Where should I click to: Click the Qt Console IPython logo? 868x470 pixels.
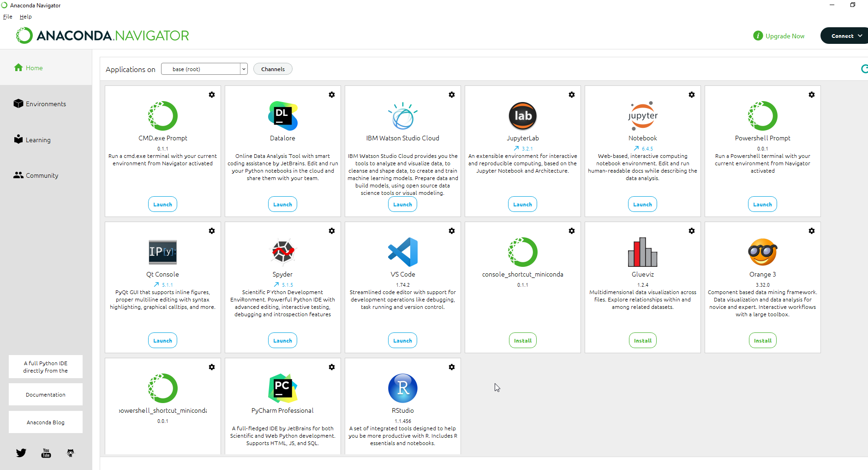[163, 252]
